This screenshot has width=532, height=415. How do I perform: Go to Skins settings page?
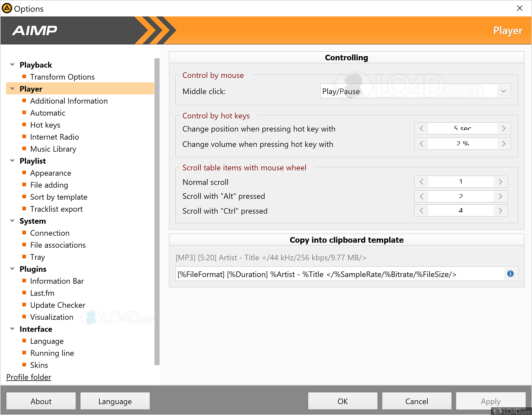tap(39, 365)
